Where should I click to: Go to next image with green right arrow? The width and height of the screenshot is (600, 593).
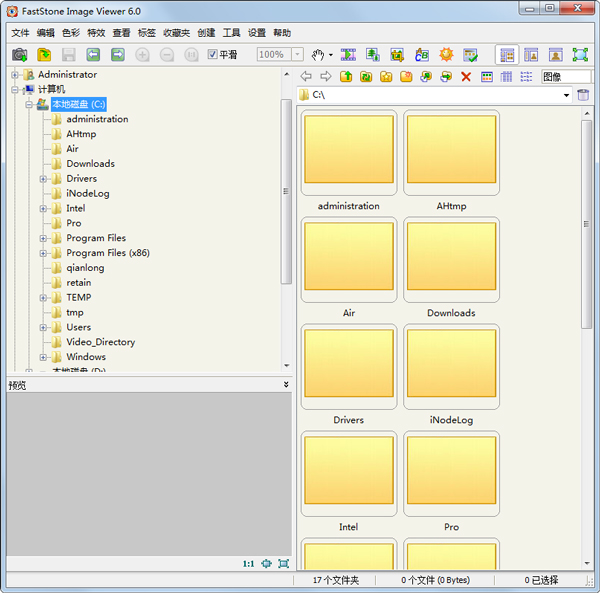click(118, 55)
